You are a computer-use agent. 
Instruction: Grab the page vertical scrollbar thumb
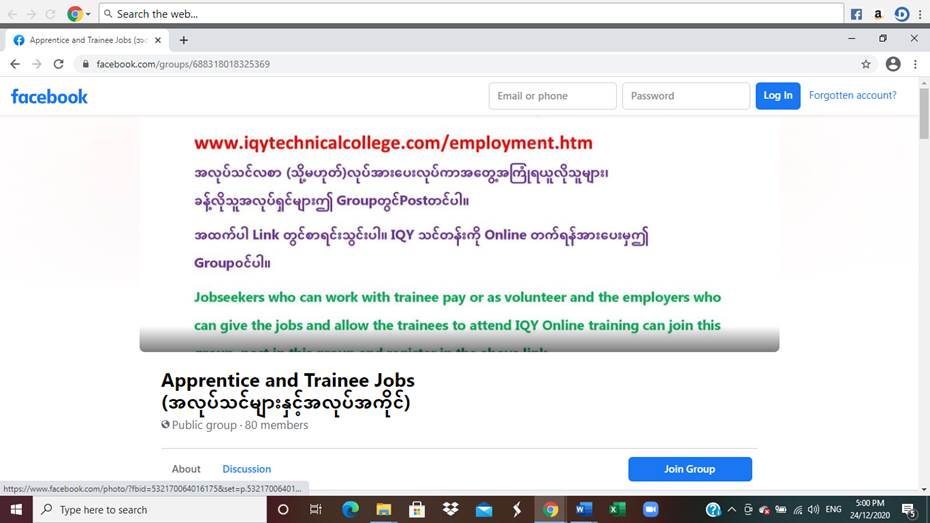(923, 114)
